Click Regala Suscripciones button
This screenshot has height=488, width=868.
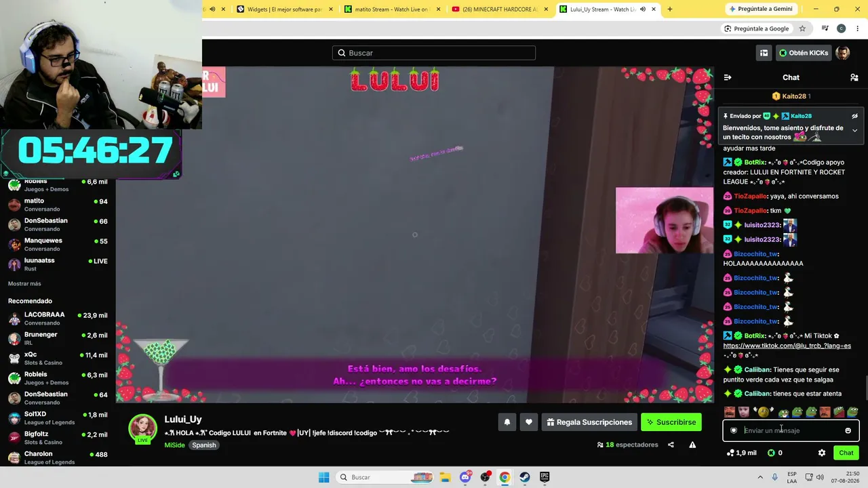tap(589, 422)
